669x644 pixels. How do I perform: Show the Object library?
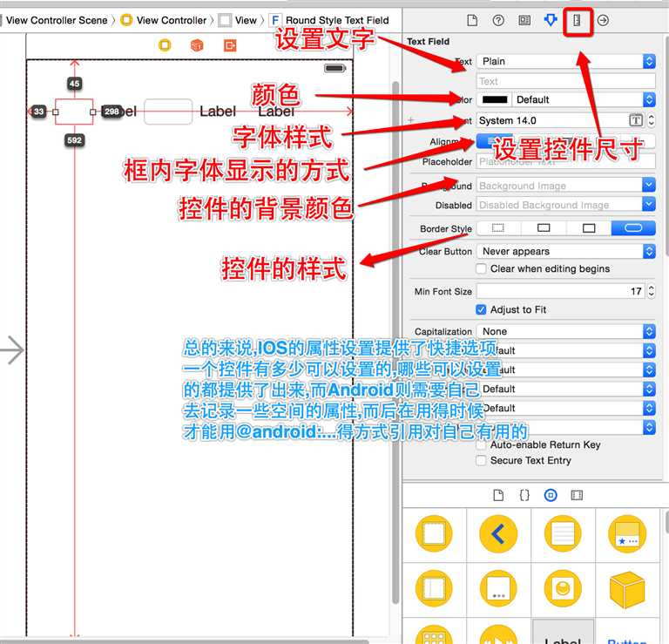tap(551, 495)
